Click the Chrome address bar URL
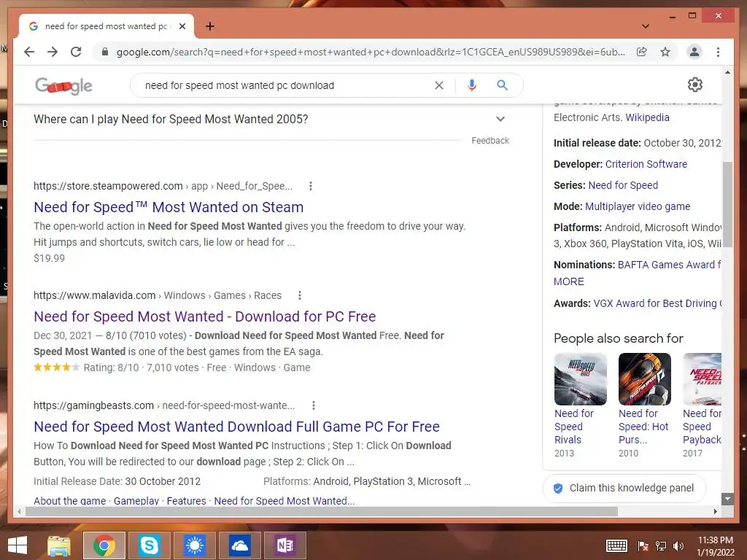The image size is (747, 560). [x=371, y=52]
